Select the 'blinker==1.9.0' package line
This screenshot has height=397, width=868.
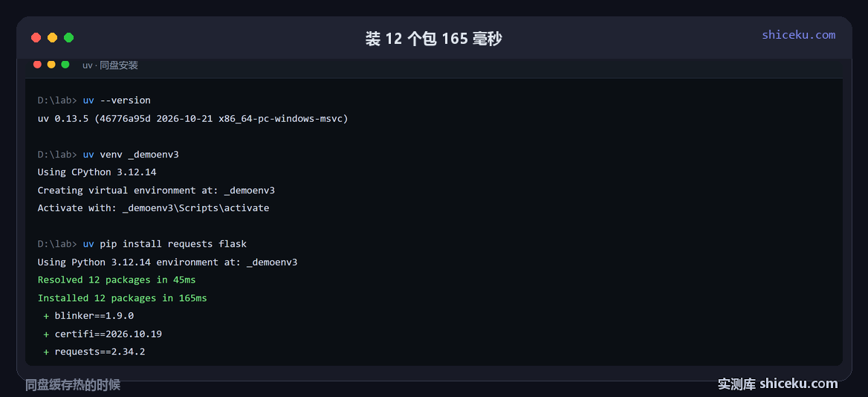click(88, 316)
